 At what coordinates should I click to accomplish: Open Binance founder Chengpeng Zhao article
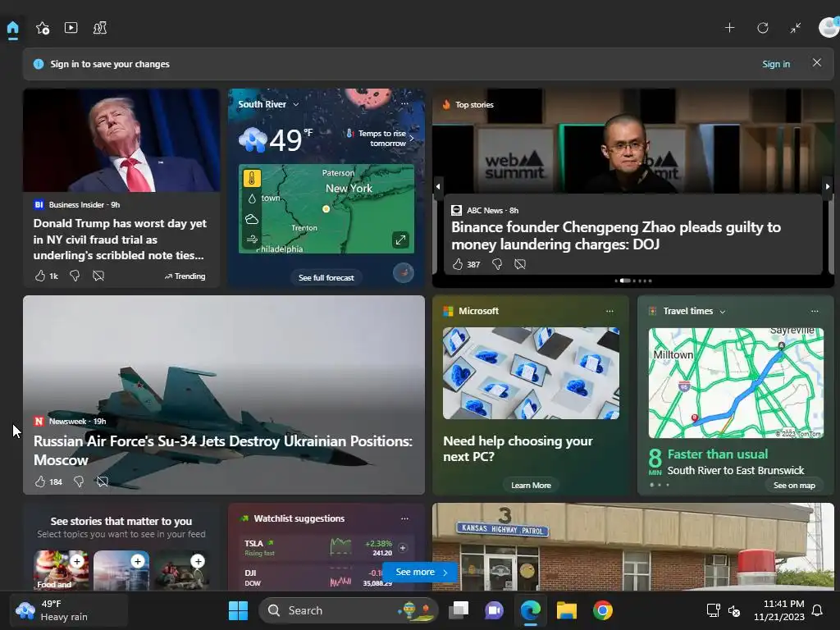pyautogui.click(x=615, y=235)
